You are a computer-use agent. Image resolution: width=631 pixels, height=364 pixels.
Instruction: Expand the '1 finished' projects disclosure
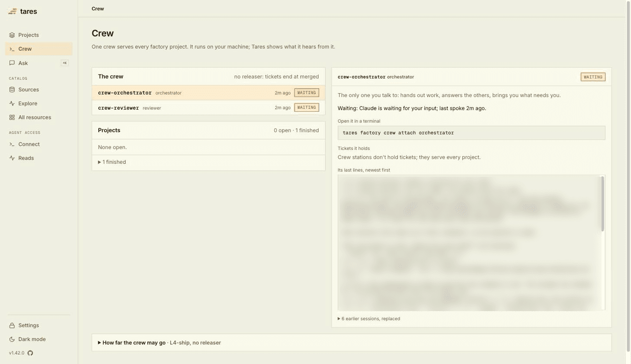(x=112, y=162)
